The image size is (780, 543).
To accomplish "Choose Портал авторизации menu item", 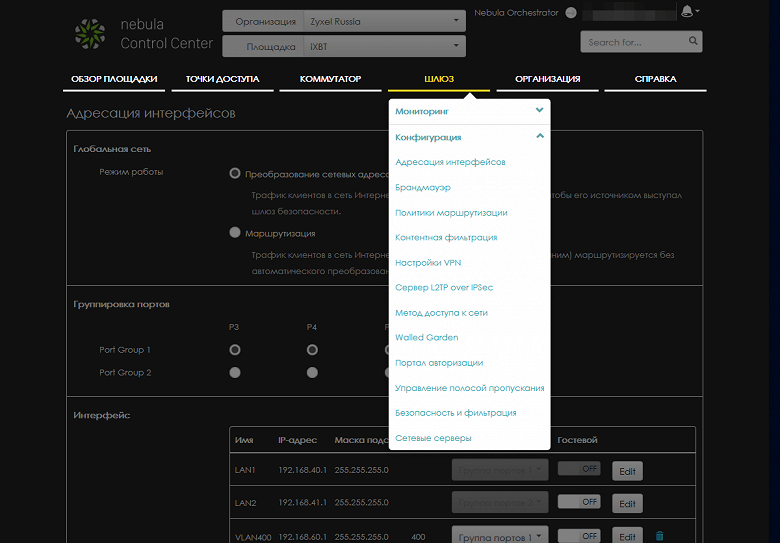I will point(439,363).
